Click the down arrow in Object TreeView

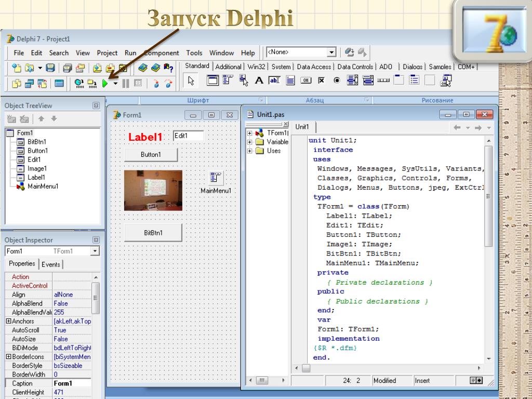[x=54, y=119]
